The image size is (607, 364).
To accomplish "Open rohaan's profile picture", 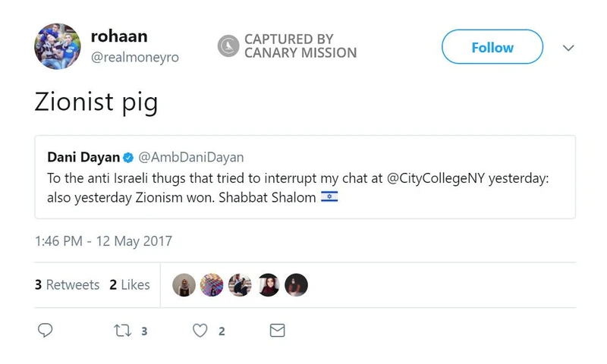I will coord(58,45).
